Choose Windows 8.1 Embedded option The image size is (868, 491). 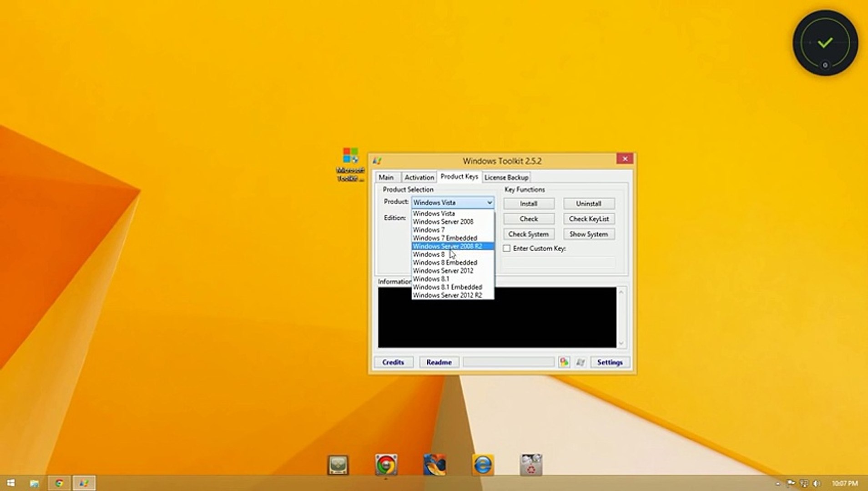tap(453, 287)
